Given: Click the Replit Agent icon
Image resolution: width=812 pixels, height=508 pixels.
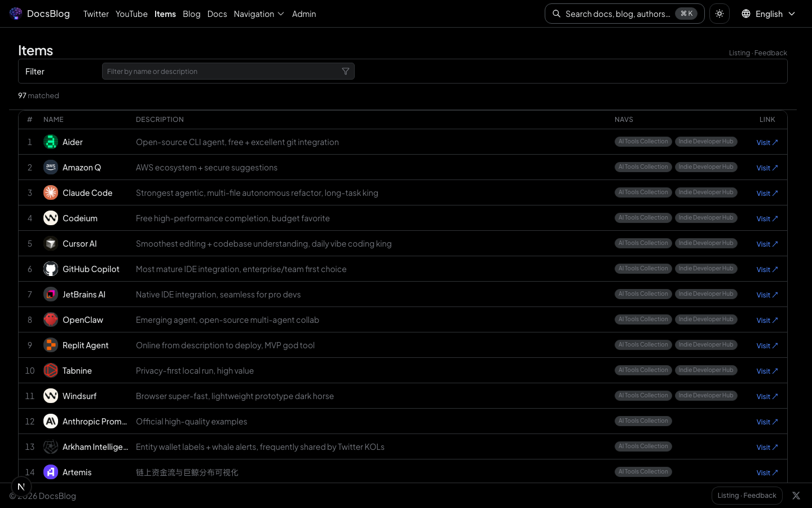Looking at the screenshot, I should [x=51, y=345].
